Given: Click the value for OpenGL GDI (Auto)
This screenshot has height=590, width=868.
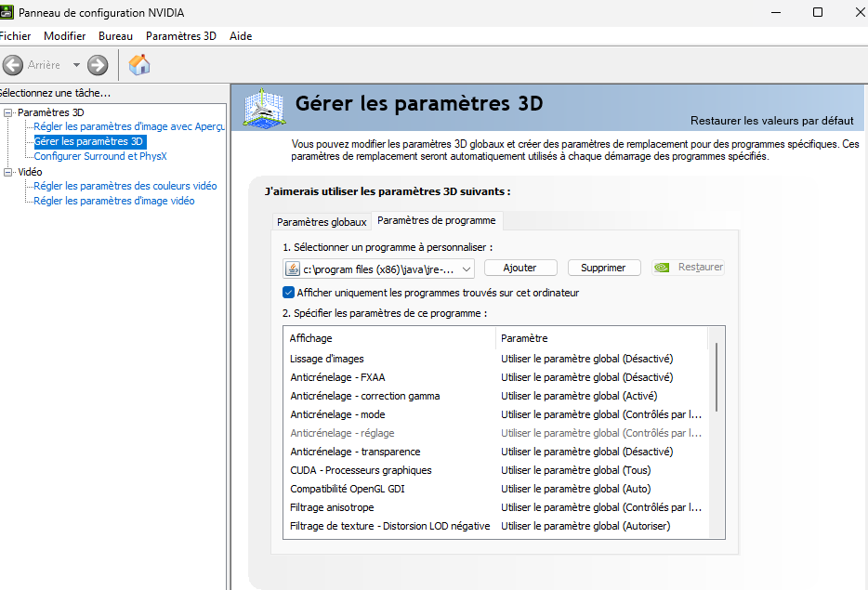Looking at the screenshot, I should coord(575,489).
